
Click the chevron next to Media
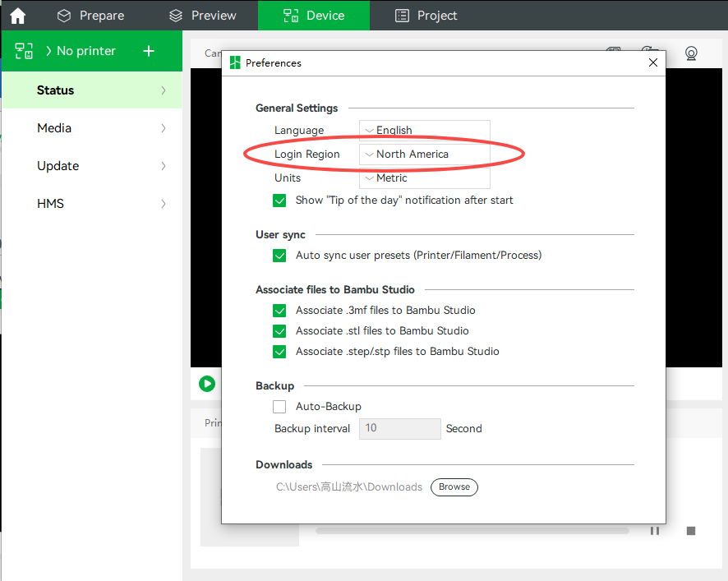click(164, 128)
